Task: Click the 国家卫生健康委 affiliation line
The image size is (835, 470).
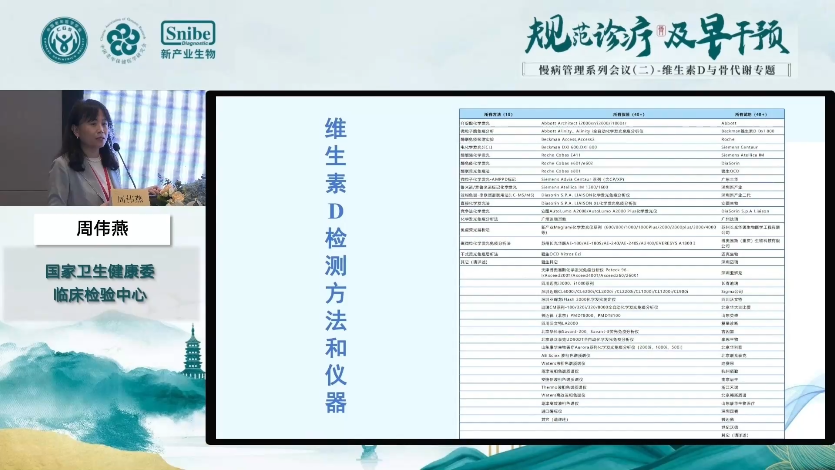Action: tap(100, 272)
